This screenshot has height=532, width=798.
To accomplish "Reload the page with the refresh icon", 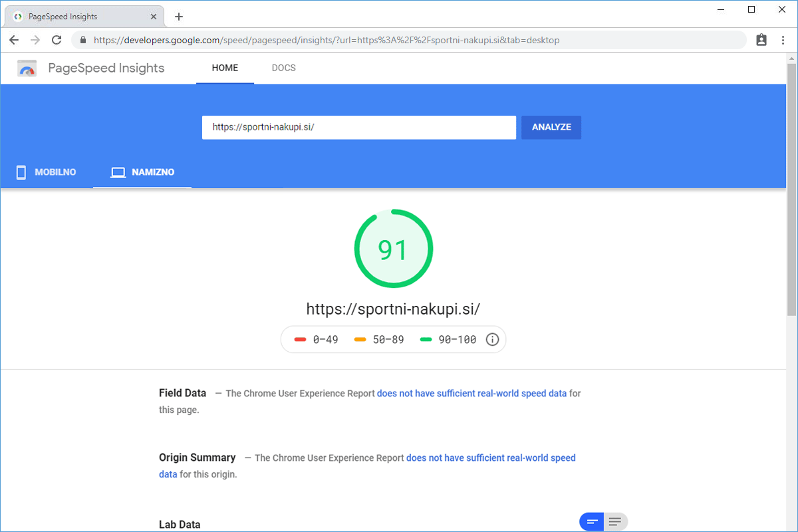I will click(x=57, y=40).
